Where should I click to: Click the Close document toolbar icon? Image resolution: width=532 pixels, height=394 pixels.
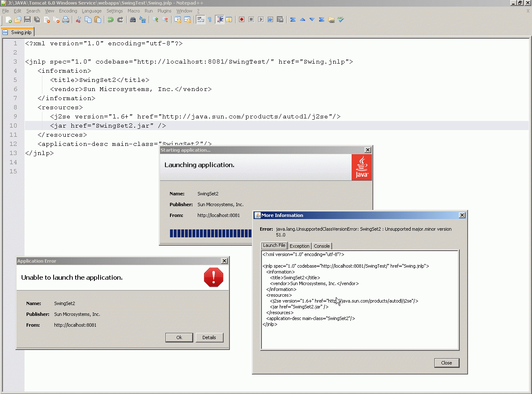coord(47,20)
